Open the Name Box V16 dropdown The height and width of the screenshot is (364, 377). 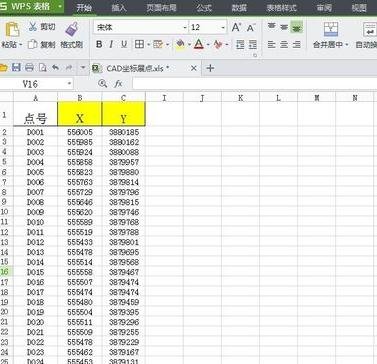click(x=69, y=84)
